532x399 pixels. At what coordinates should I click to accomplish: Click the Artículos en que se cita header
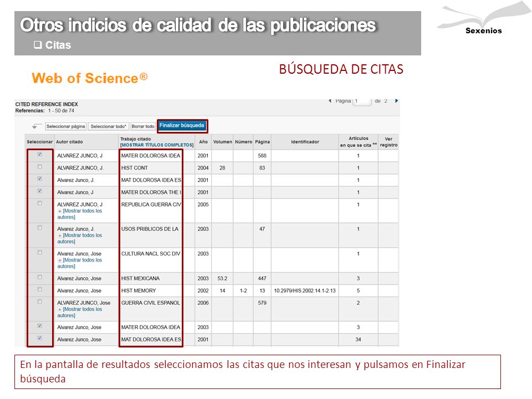(x=359, y=142)
